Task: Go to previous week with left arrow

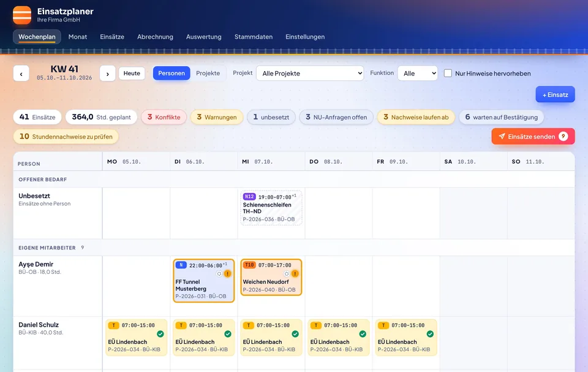Action: tap(21, 74)
